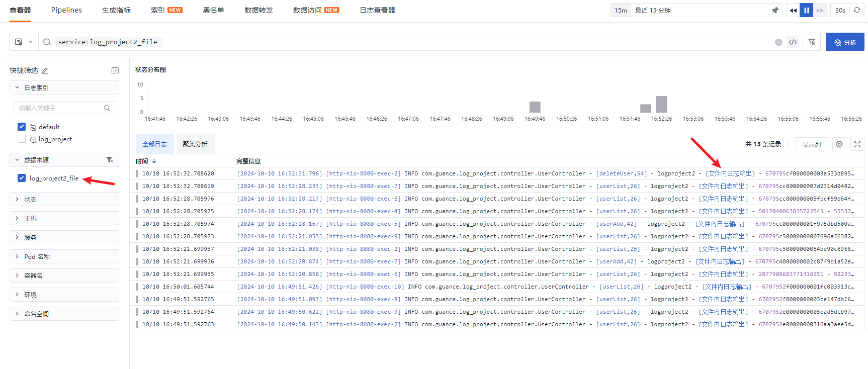Uncheck the default log index
Image resolution: width=868 pixels, height=369 pixels.
point(22,127)
